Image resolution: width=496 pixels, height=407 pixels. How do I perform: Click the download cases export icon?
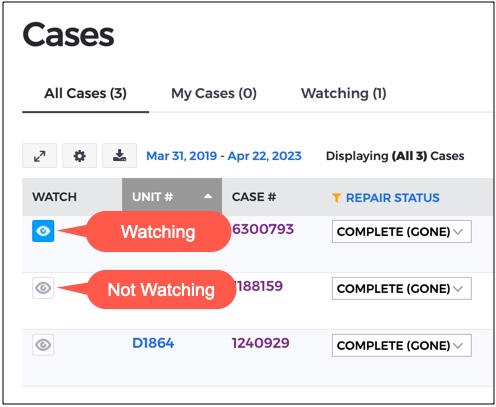click(119, 156)
